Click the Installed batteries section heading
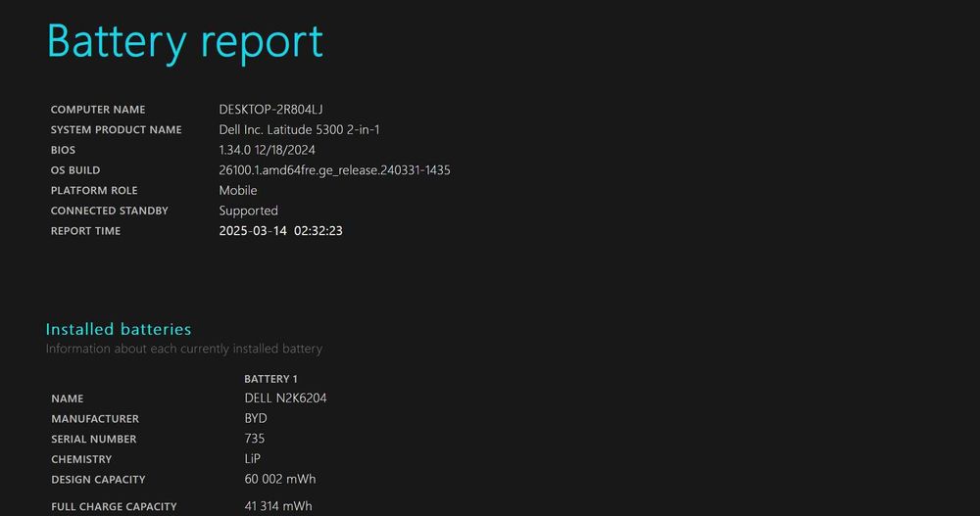 [119, 329]
